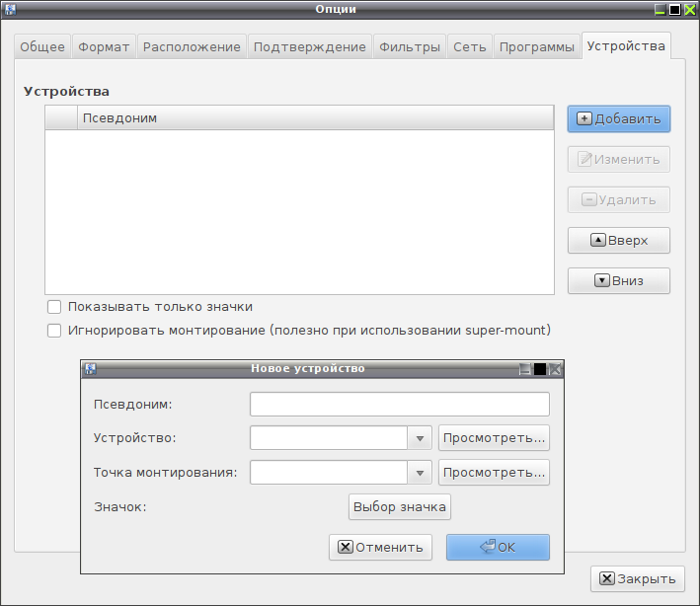Minimize the Новое устройство dialog

tap(525, 369)
